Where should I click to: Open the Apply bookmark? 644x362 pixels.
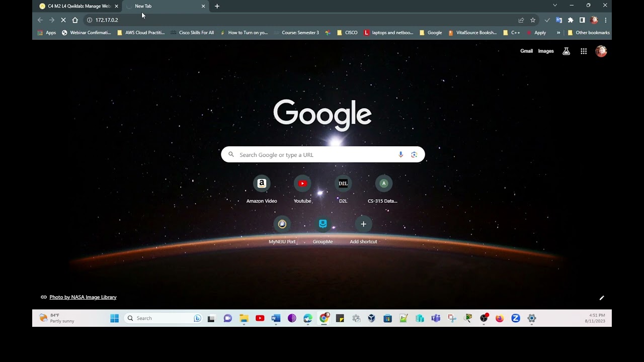536,33
